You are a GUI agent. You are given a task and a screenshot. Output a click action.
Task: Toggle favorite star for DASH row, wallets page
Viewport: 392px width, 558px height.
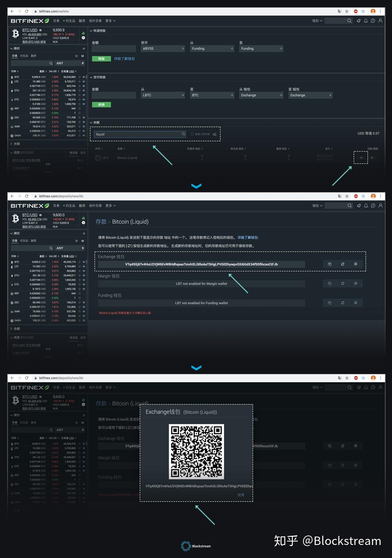tap(79, 135)
